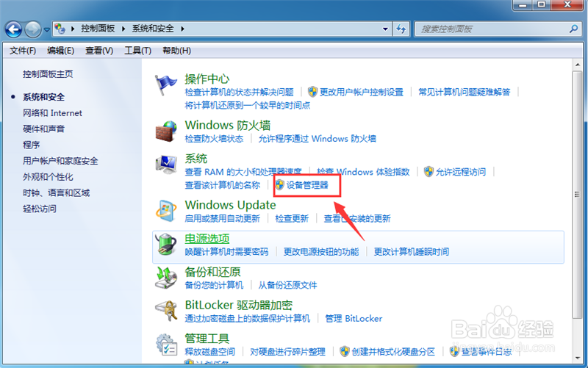Click the System computer monitor icon

(x=166, y=164)
